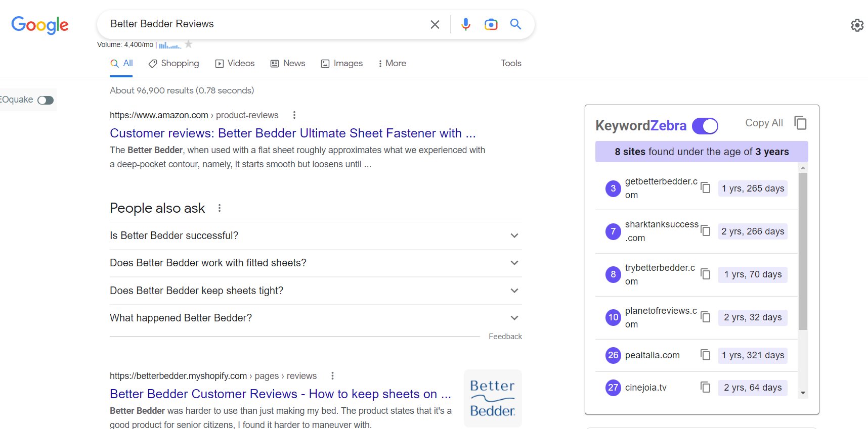
Task: Open Amazon customer reviews result link
Action: [x=292, y=133]
